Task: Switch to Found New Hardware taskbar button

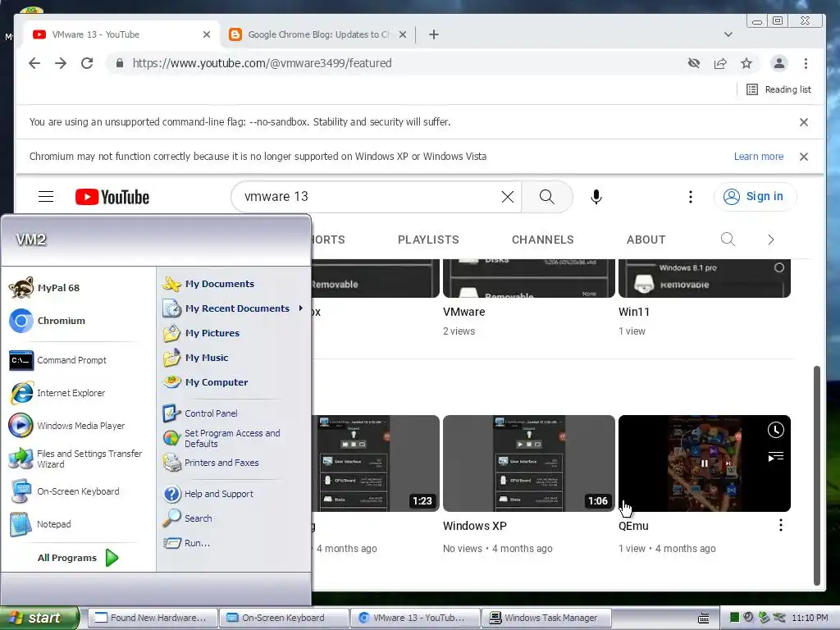Action: (152, 618)
